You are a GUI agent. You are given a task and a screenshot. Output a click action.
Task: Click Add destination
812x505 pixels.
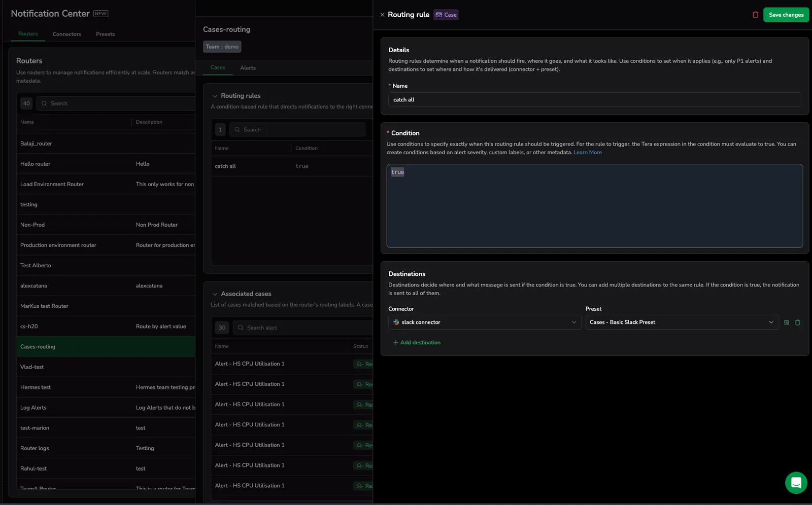417,343
